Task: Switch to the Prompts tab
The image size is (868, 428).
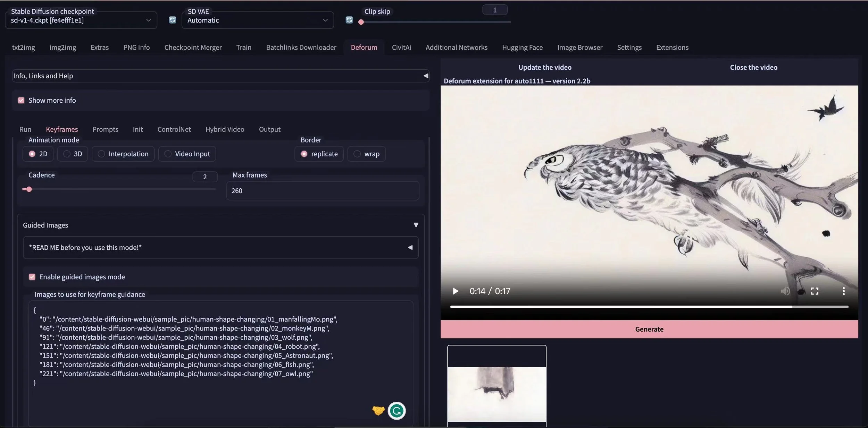Action: [105, 129]
